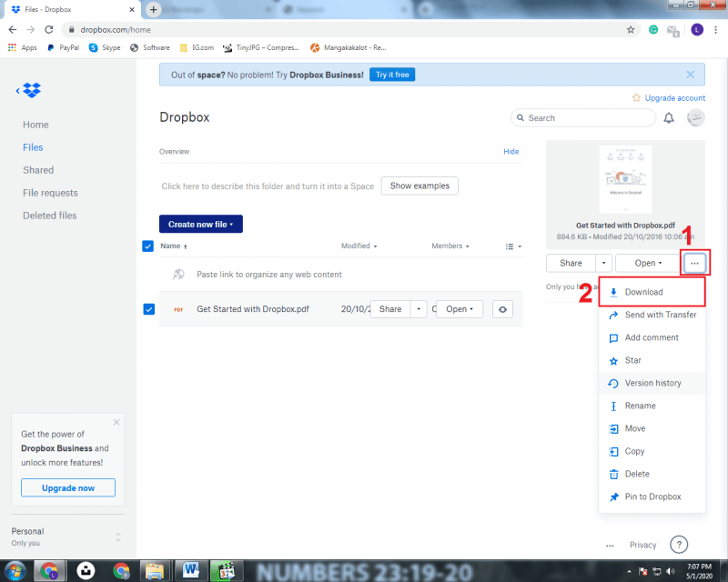Dismiss the Upgrade now promo card
This screenshot has width=728, height=582.
[x=116, y=423]
